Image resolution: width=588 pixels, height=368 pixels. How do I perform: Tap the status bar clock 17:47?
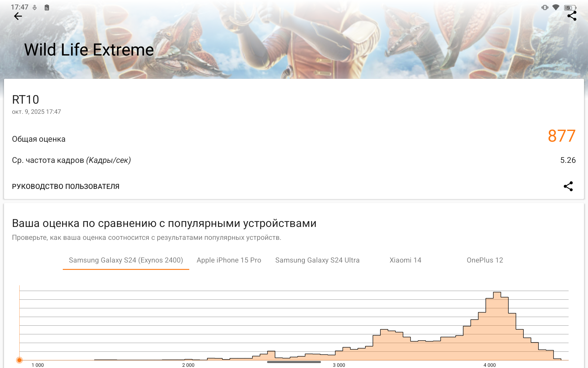[x=20, y=7]
